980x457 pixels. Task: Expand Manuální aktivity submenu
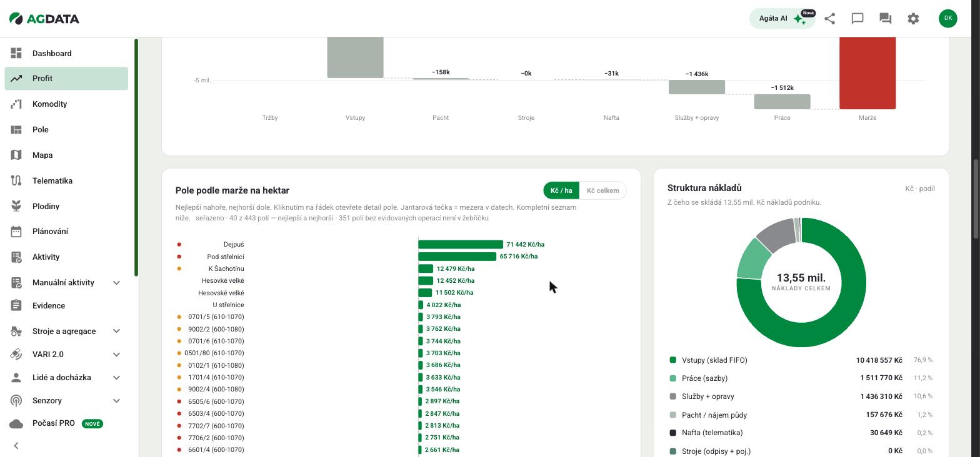pyautogui.click(x=116, y=283)
